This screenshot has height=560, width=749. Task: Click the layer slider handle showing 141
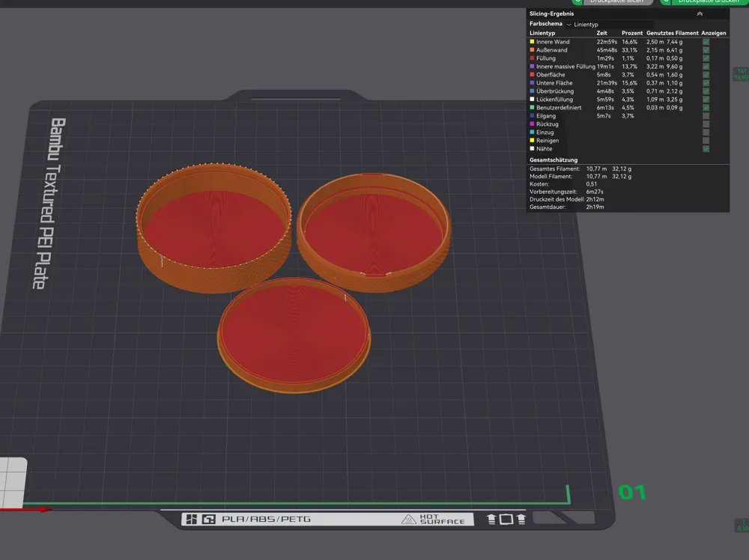[x=740, y=73]
